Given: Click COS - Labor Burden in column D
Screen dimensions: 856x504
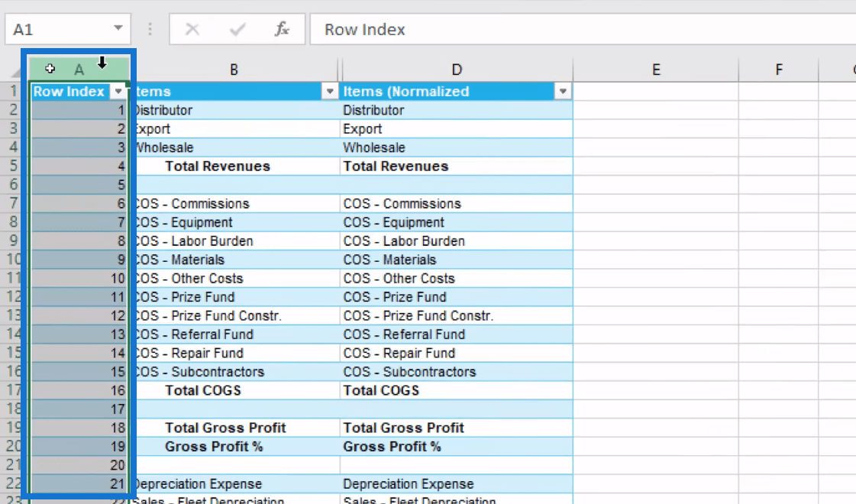Looking at the screenshot, I should tap(457, 241).
